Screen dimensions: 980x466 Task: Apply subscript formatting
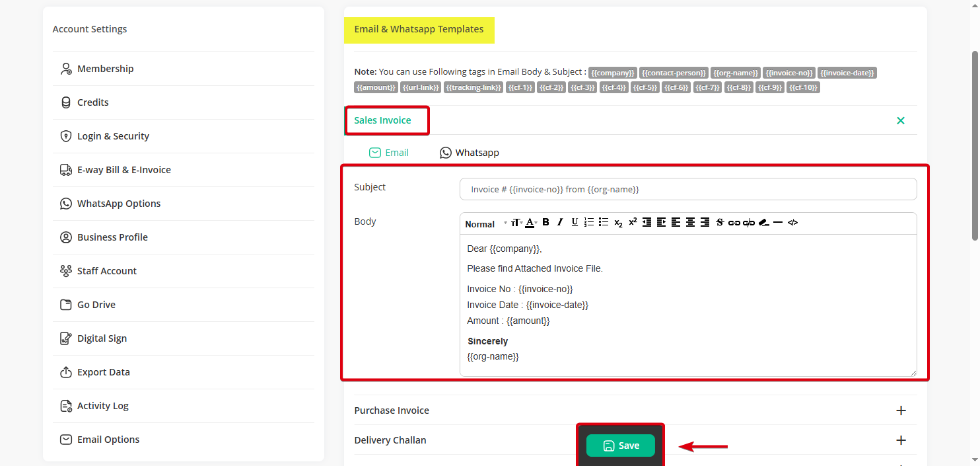[618, 223]
